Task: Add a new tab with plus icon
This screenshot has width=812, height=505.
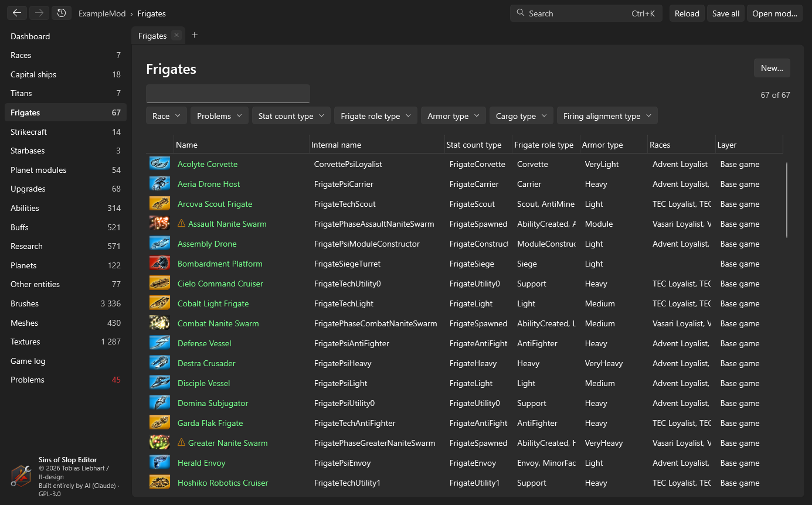Action: click(x=195, y=35)
